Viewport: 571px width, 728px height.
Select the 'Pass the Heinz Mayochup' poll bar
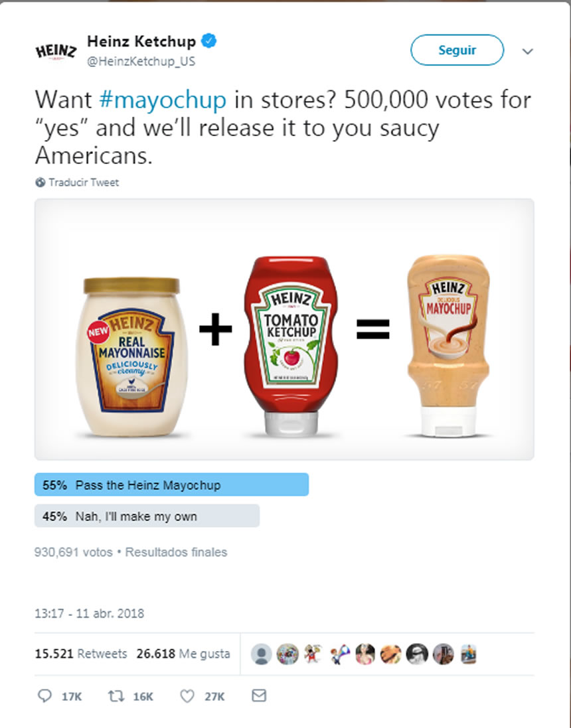(x=171, y=484)
